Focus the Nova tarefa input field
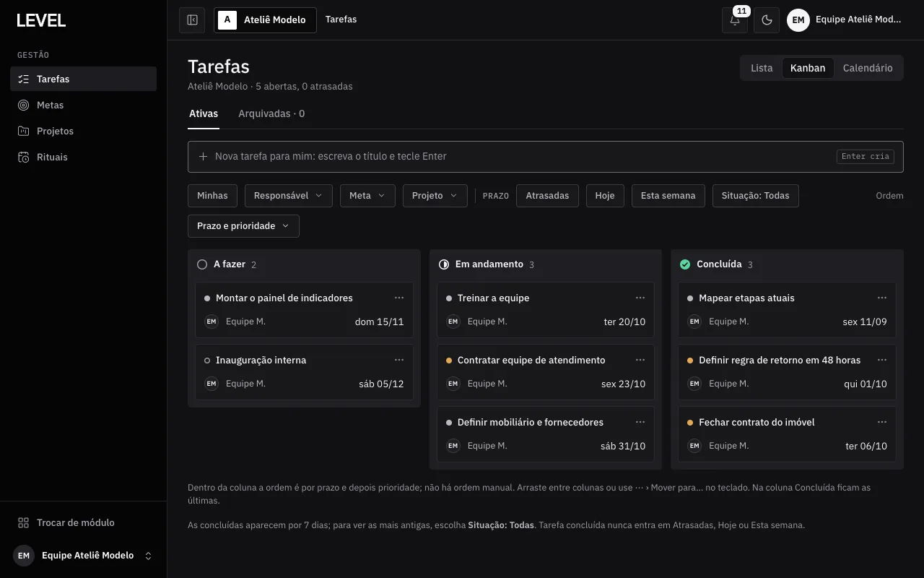This screenshot has height=578, width=924. pos(546,157)
